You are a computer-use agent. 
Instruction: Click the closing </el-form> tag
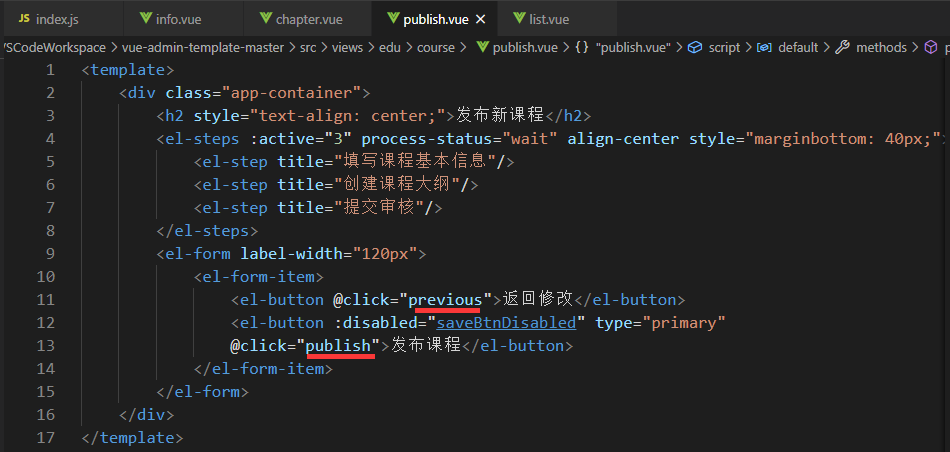coord(202,392)
